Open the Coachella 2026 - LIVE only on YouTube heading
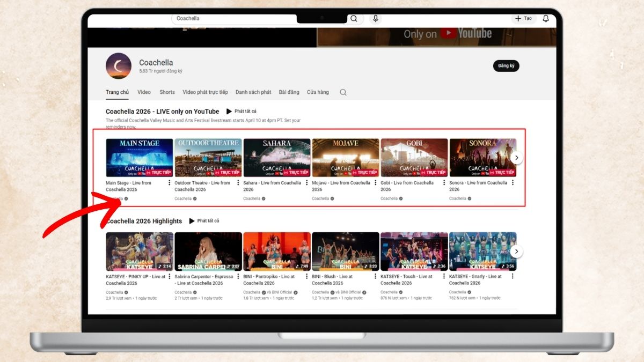 point(162,112)
